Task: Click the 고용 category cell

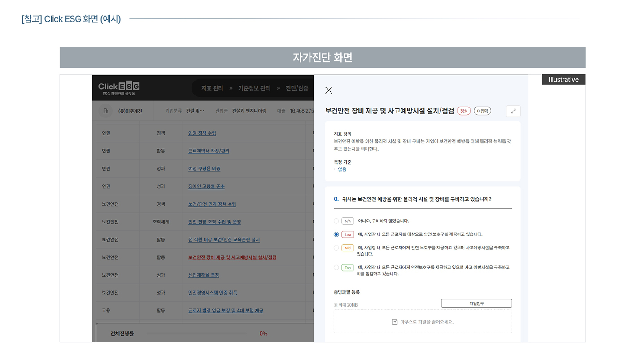Action: click(x=106, y=311)
